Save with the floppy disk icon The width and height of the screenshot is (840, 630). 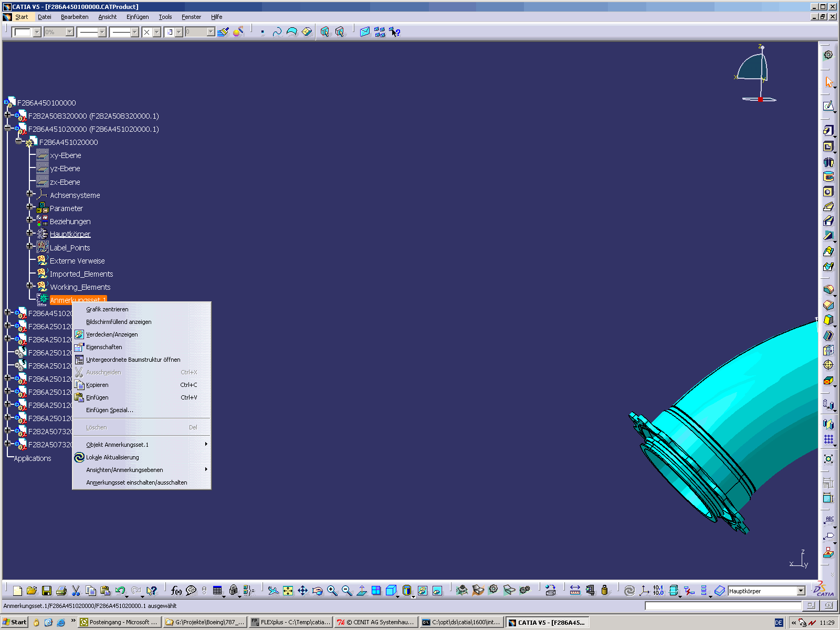tap(46, 591)
